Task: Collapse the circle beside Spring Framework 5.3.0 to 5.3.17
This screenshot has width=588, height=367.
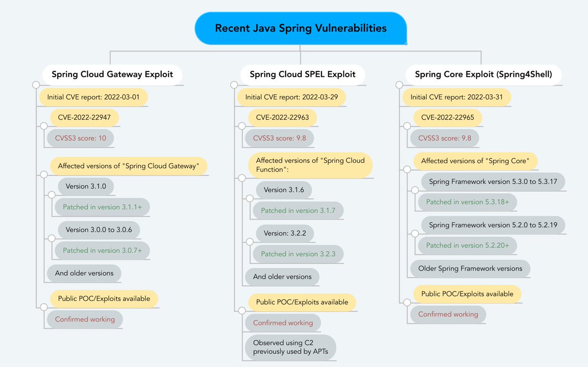Action: pyautogui.click(x=415, y=191)
